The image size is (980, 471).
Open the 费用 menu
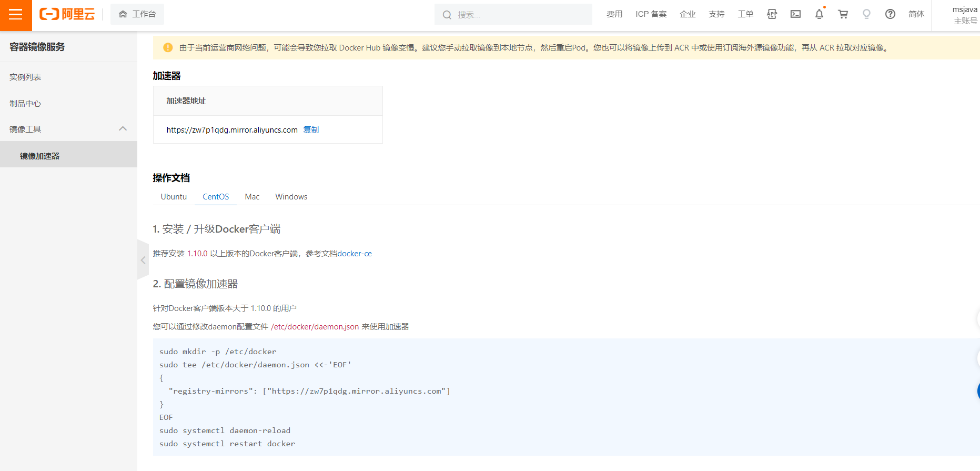tap(614, 14)
